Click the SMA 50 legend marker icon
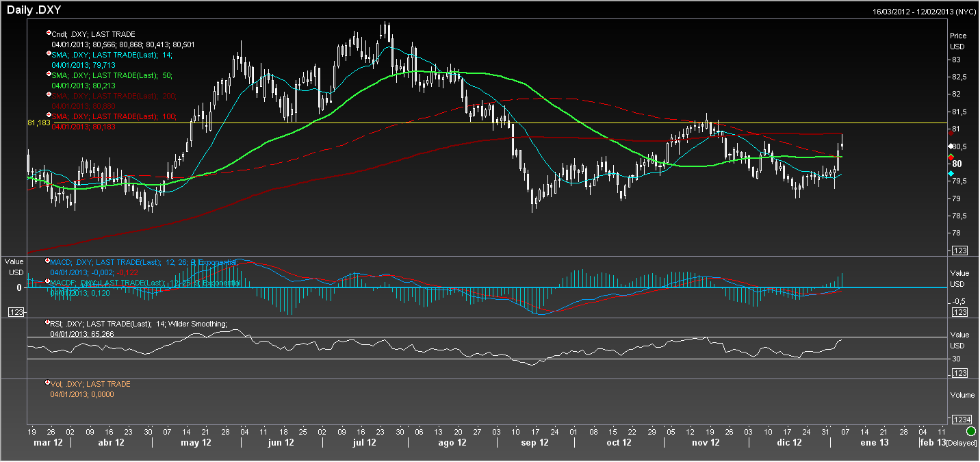 pyautogui.click(x=49, y=74)
